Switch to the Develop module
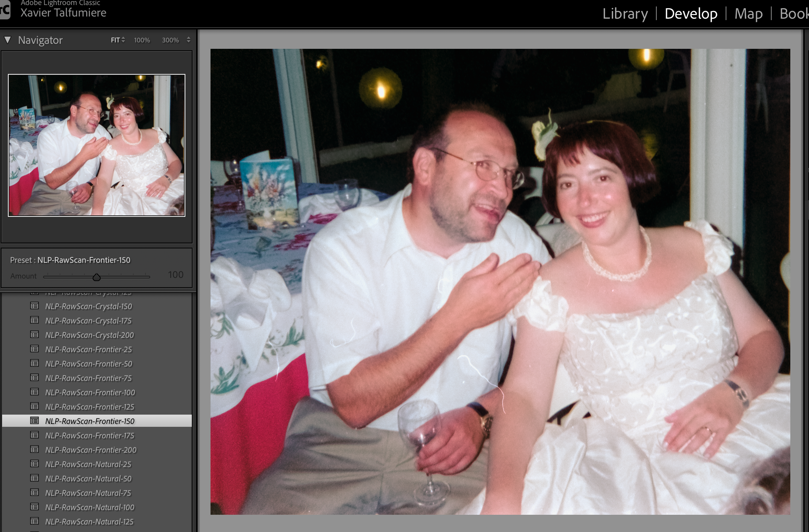The width and height of the screenshot is (809, 532). point(691,14)
